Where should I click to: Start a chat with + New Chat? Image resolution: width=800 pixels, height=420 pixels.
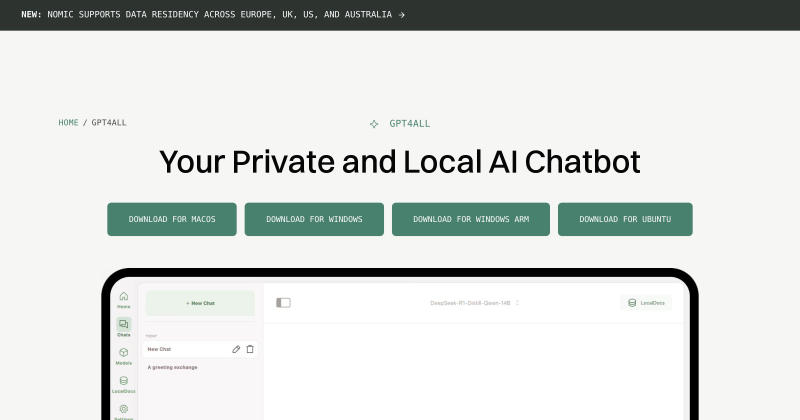[200, 303]
